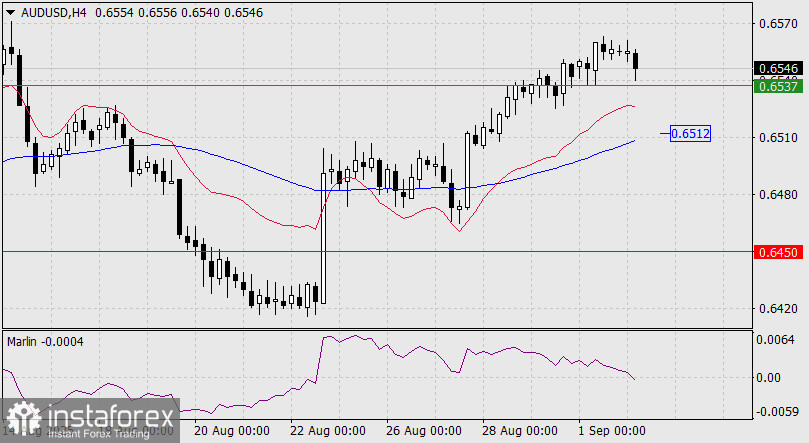Click the 1 Sep 00:00 time label
This screenshot has height=443, width=809.
[612, 431]
